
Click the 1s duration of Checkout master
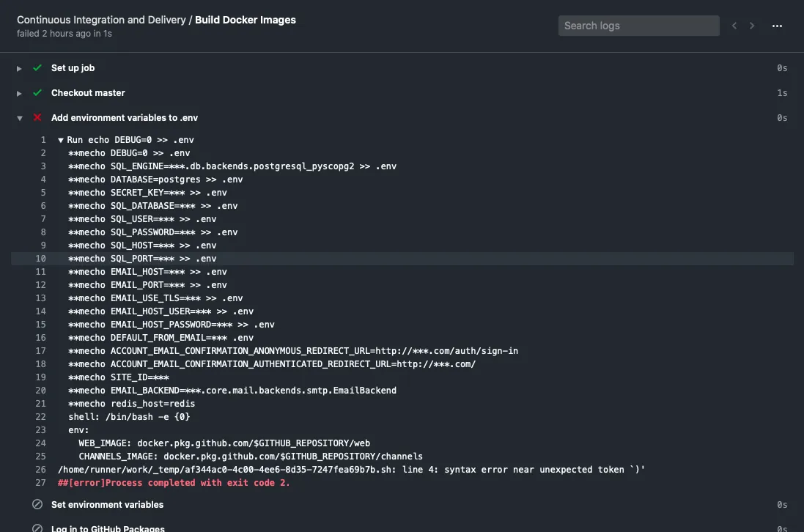click(x=782, y=93)
